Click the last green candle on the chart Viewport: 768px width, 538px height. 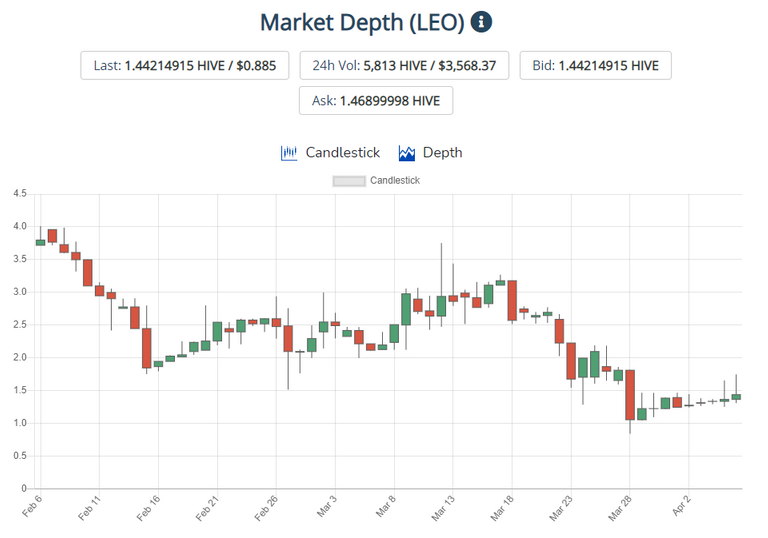[x=736, y=397]
